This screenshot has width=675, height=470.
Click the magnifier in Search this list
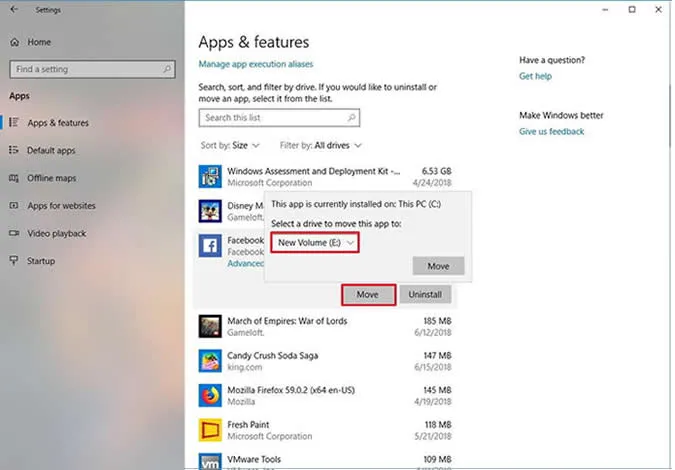point(351,118)
